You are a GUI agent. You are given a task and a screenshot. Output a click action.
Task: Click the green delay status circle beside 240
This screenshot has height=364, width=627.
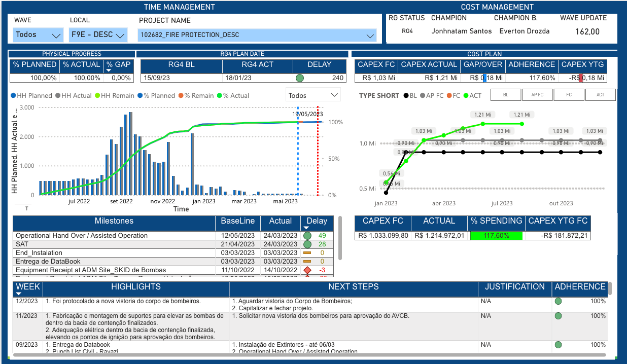pyautogui.click(x=300, y=78)
